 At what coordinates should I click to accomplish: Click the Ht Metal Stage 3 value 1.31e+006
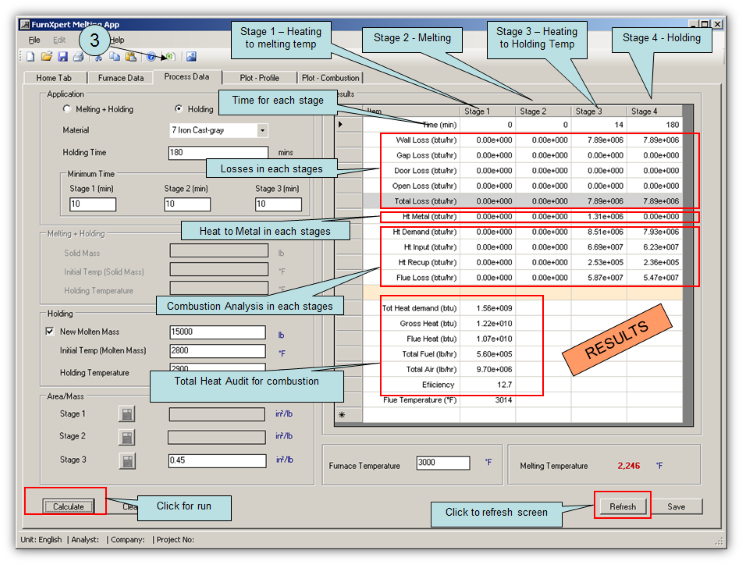tap(599, 217)
